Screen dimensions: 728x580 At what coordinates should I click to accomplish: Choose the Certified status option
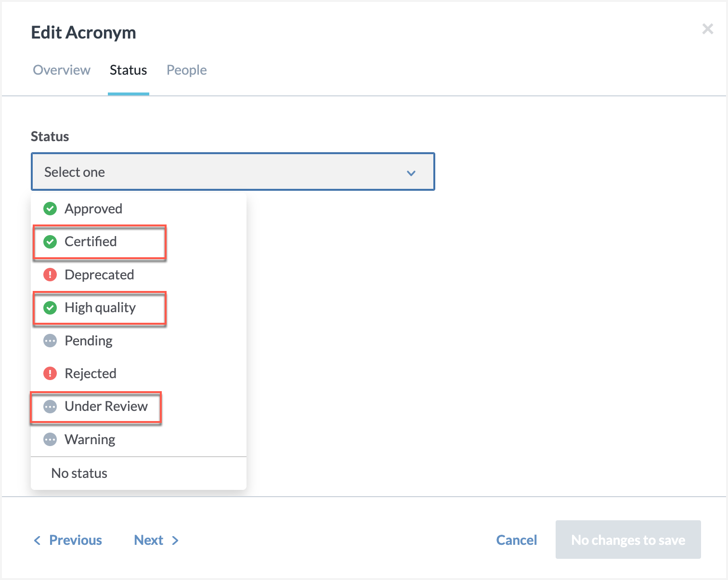pos(139,241)
